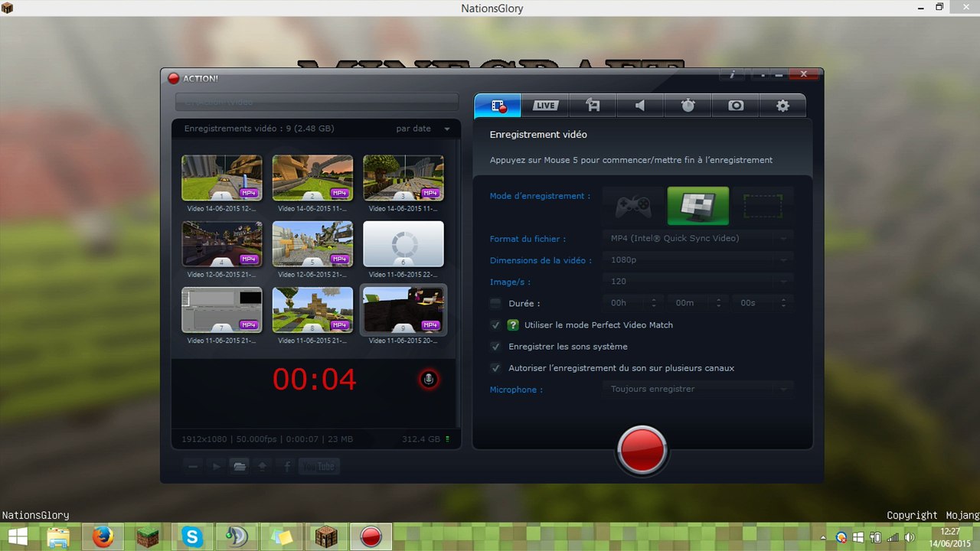Open the taskbar clock showing 12:27
Image resolution: width=980 pixels, height=551 pixels.
click(x=949, y=536)
